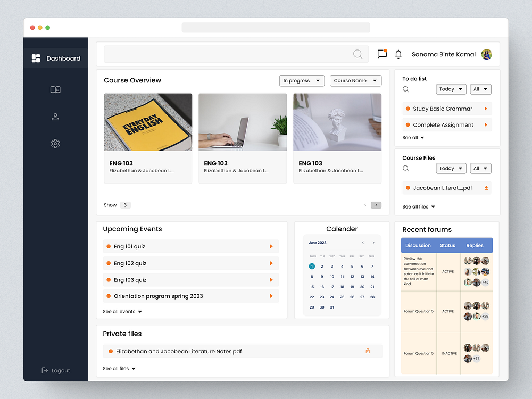
Task: Select the Orientation program spring 2023 event
Action: [191, 296]
